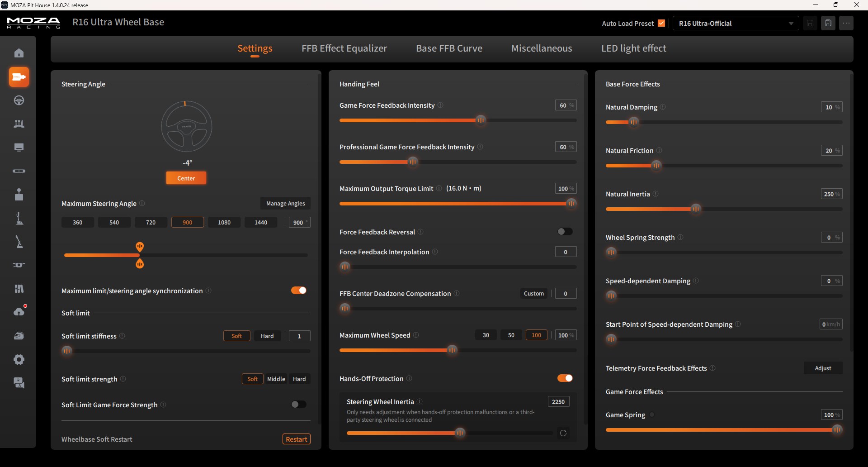
Task: Click the Professional Game Force Feedback Intensity value field
Action: [x=566, y=147]
